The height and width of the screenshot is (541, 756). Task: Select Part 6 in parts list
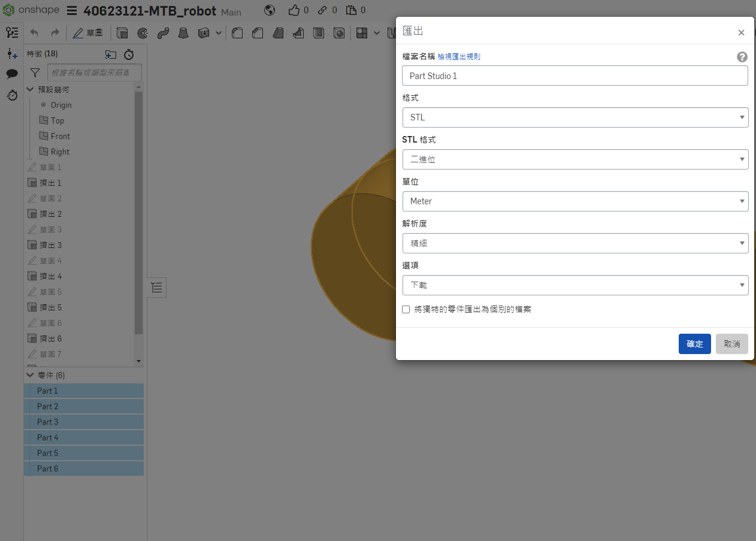84,469
